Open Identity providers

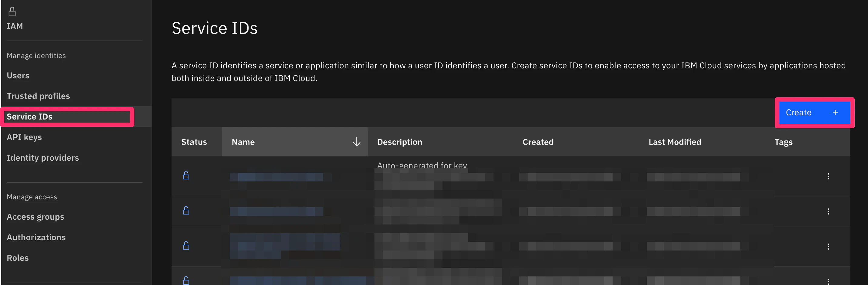pos(43,157)
